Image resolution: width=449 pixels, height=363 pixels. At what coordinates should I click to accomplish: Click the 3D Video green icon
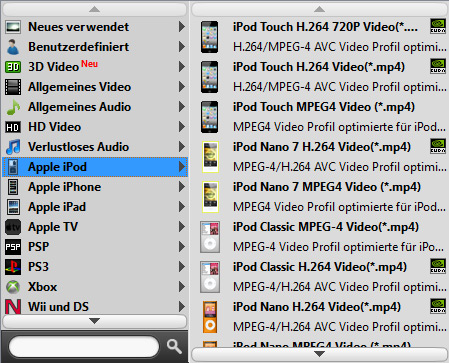click(13, 67)
